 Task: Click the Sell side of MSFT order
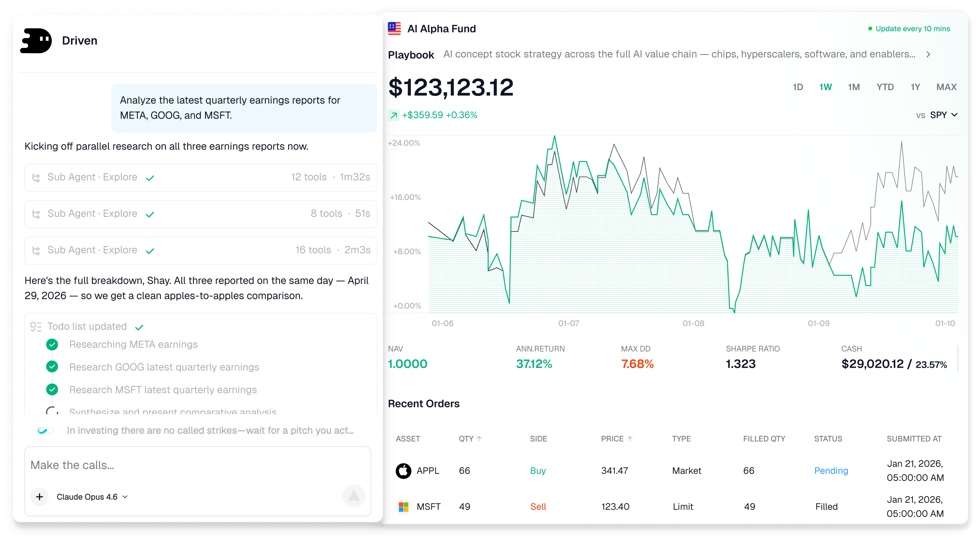click(x=538, y=507)
